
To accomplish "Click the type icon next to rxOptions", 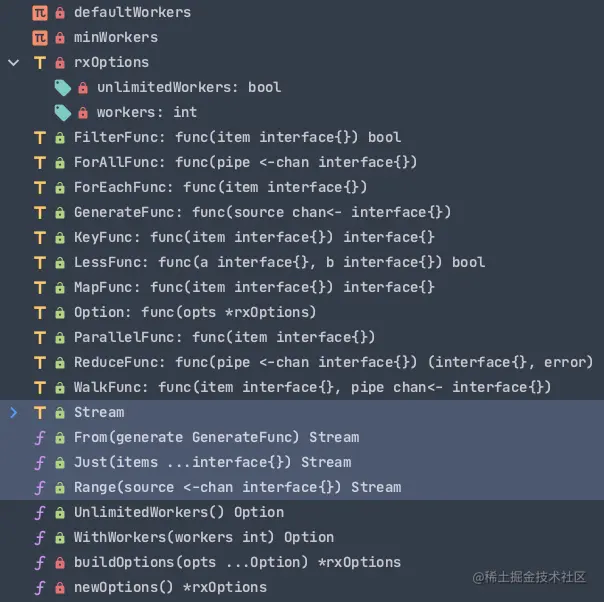I will pos(40,62).
